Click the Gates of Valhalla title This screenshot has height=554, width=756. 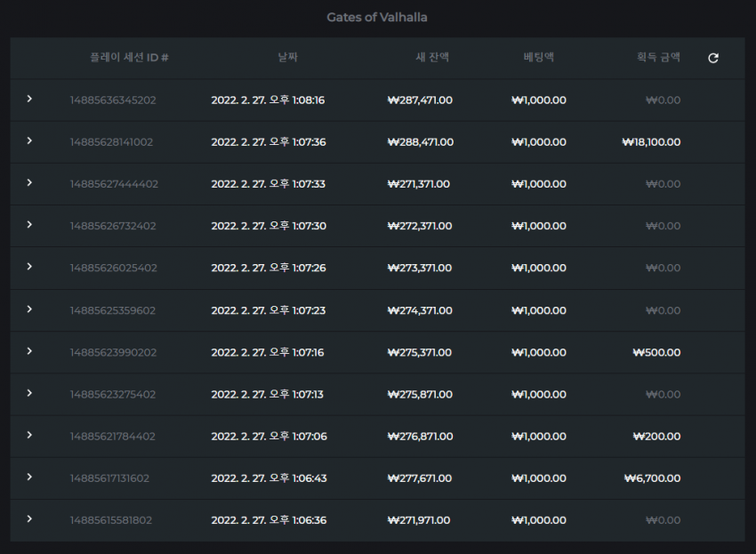click(377, 18)
